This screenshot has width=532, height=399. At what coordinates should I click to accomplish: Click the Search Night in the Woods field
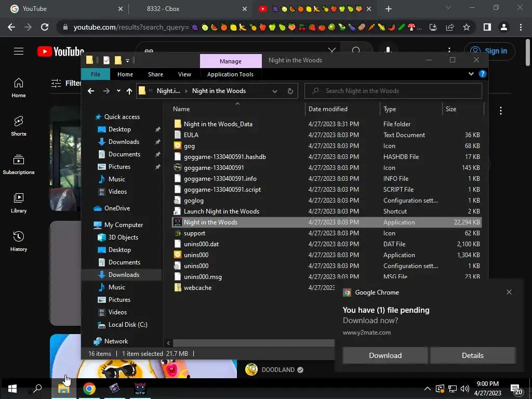pos(393,91)
